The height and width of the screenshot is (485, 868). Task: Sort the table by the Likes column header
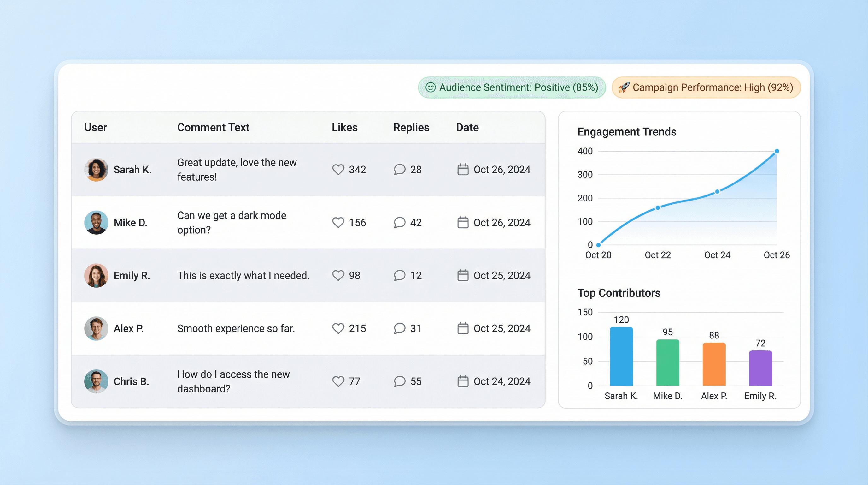[344, 128]
